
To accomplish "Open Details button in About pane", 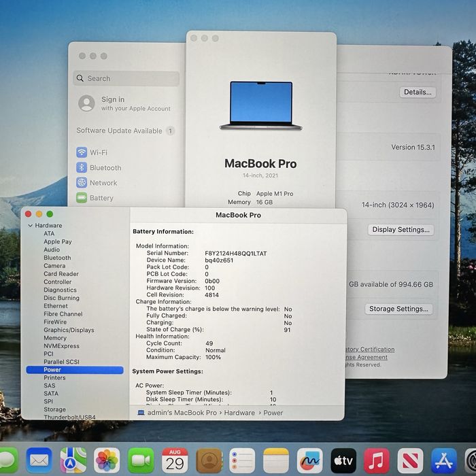I will pyautogui.click(x=418, y=92).
